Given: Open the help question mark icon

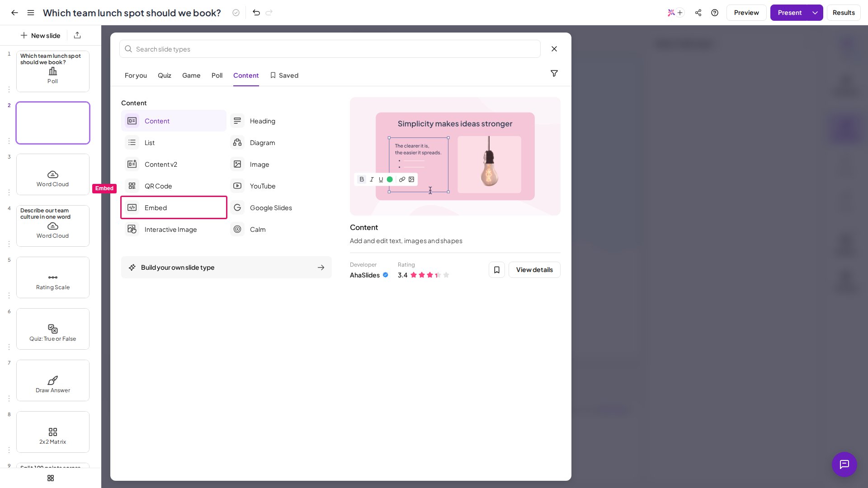Looking at the screenshot, I should 715,13.
